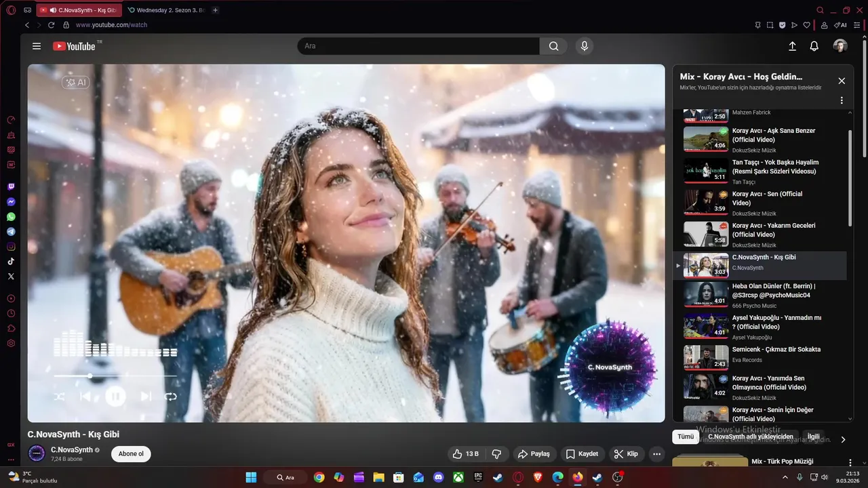Start voice search with the microphone
This screenshot has height=488, width=868.
(585, 46)
